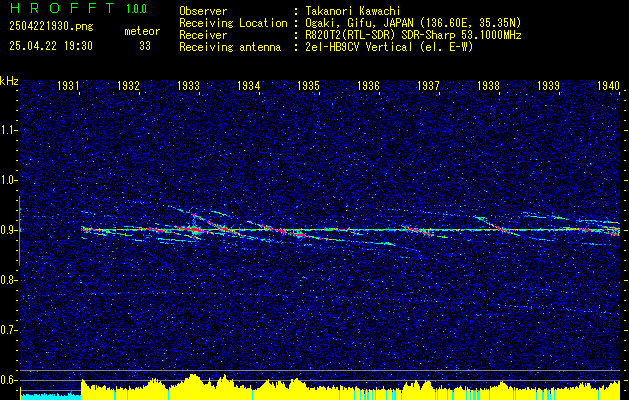Click the 1940 time marker
Viewport: 629px width, 400px height.
click(x=608, y=85)
